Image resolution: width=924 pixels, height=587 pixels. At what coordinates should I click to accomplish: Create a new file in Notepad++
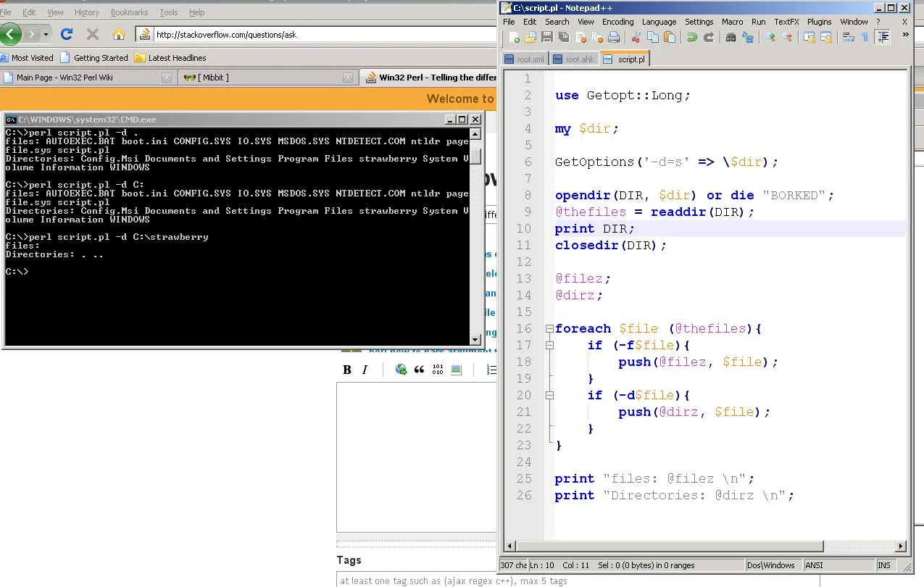(x=514, y=37)
